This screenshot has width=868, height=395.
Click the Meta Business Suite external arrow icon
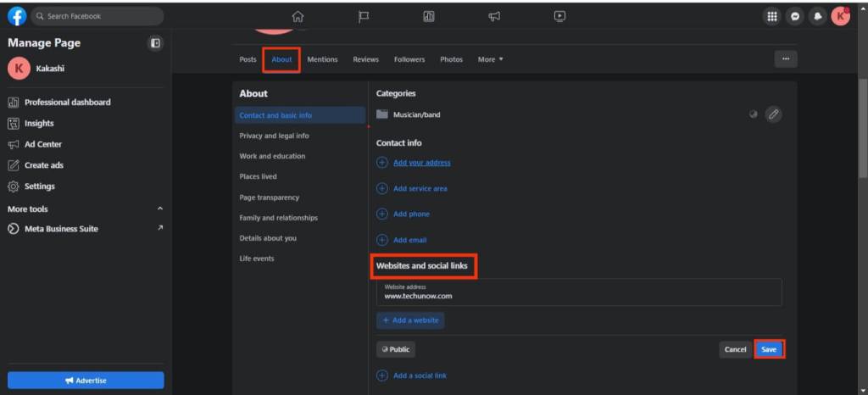(160, 228)
